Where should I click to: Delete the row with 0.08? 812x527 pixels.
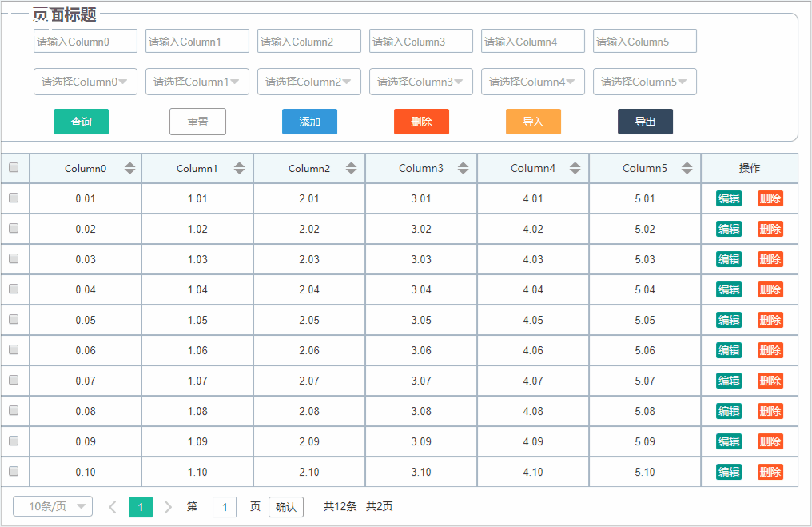[770, 411]
